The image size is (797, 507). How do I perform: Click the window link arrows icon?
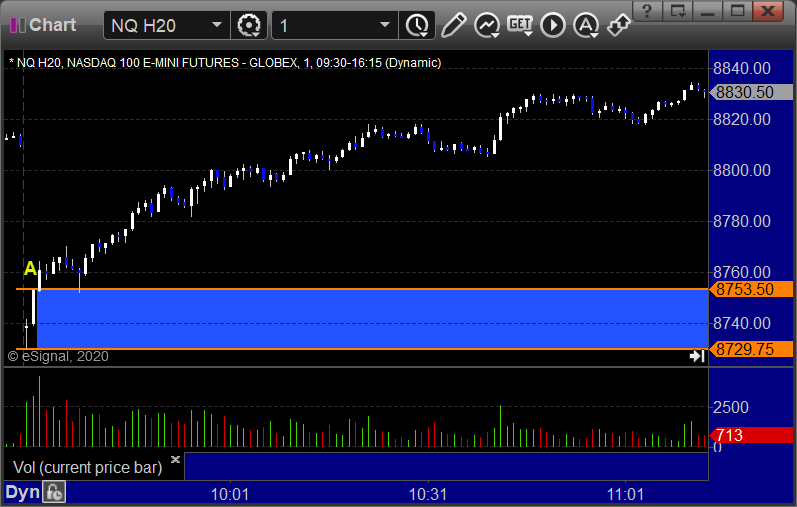(x=619, y=25)
